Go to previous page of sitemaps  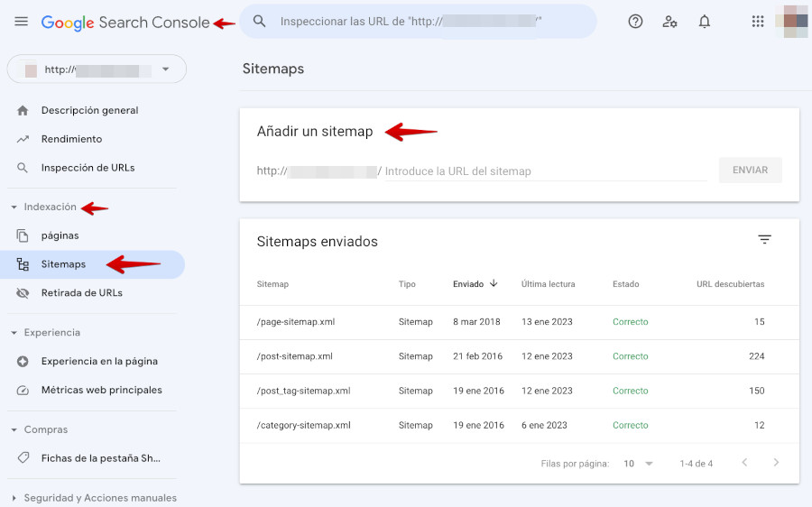tap(744, 463)
